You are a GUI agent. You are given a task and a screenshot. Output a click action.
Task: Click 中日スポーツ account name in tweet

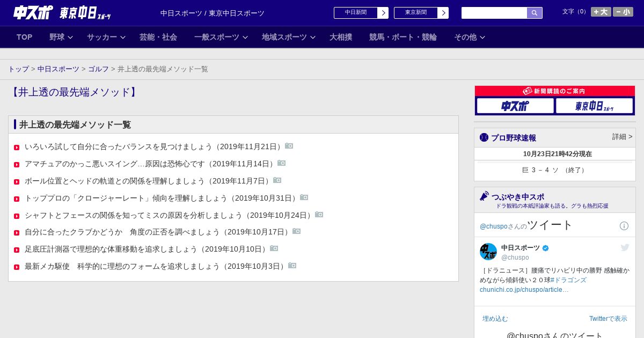tap(521, 248)
